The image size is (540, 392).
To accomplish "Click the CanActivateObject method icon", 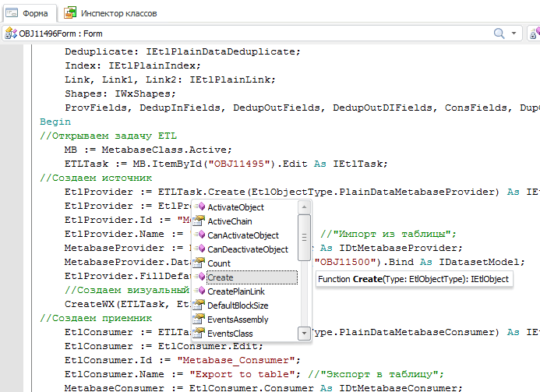I will [199, 235].
